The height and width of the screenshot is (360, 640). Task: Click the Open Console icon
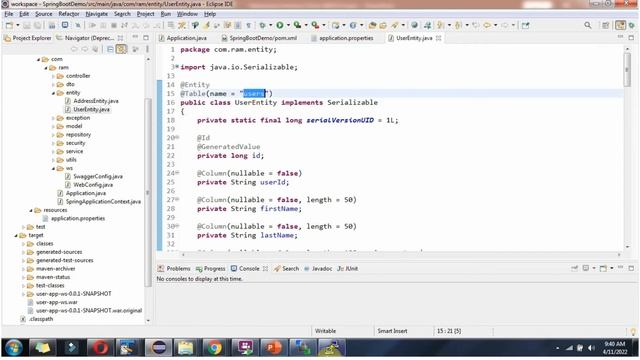(603, 268)
